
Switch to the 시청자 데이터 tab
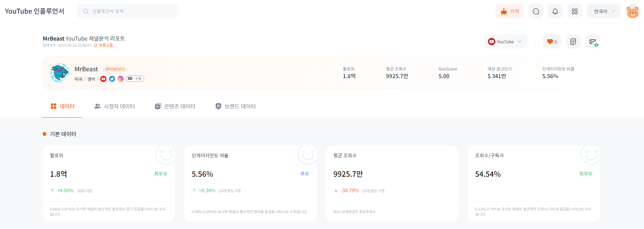[x=115, y=106]
